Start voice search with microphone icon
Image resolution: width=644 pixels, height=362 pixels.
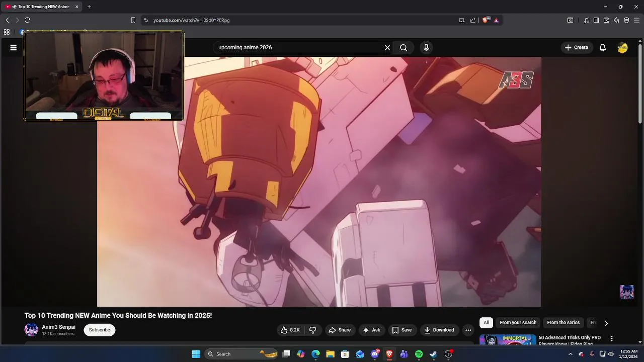(426, 47)
